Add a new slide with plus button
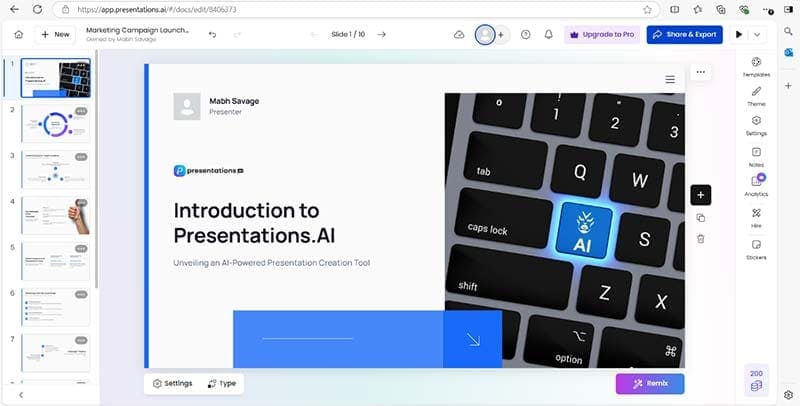800x406 pixels. point(701,195)
